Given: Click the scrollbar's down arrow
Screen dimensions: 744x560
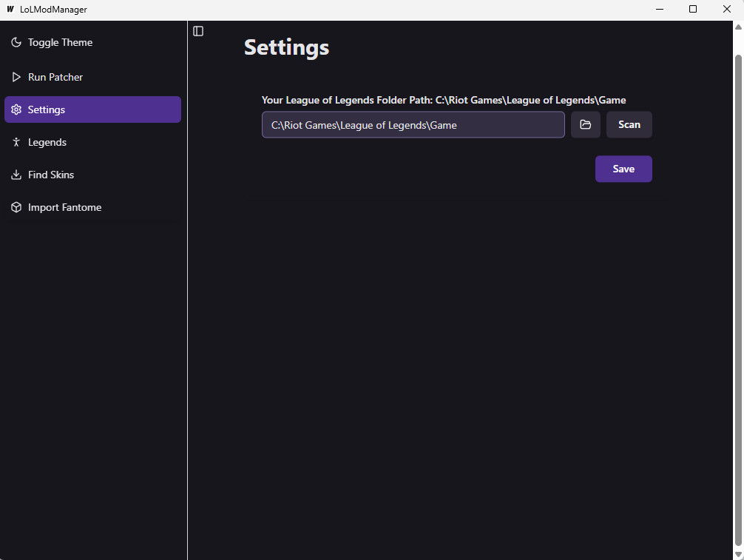Looking at the screenshot, I should pyautogui.click(x=738, y=553).
